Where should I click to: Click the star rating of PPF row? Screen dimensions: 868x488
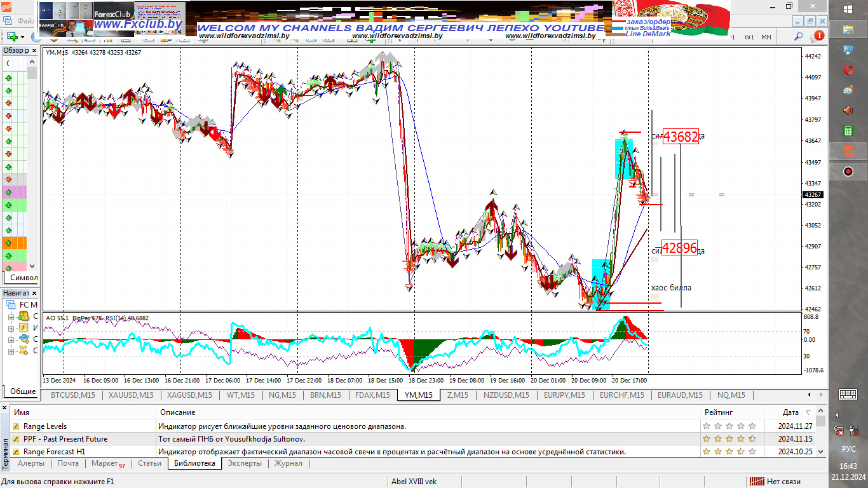pos(729,439)
